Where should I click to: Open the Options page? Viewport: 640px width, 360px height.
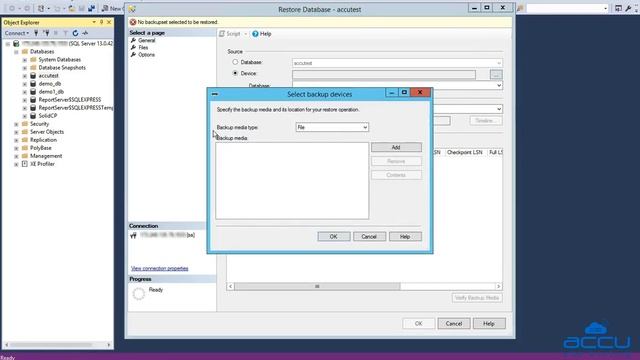[x=147, y=55]
